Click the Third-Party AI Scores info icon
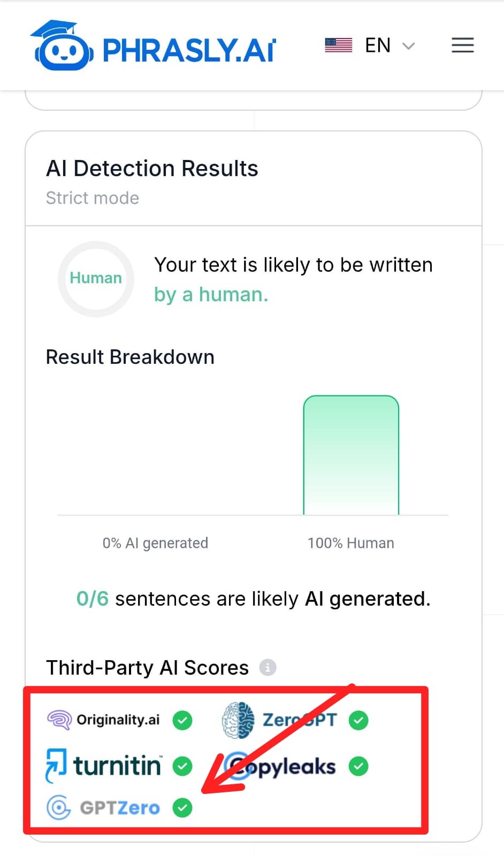 pyautogui.click(x=268, y=667)
